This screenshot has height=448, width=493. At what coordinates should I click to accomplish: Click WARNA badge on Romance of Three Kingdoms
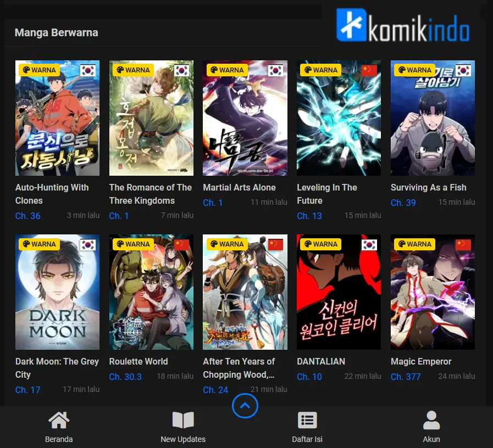click(133, 70)
